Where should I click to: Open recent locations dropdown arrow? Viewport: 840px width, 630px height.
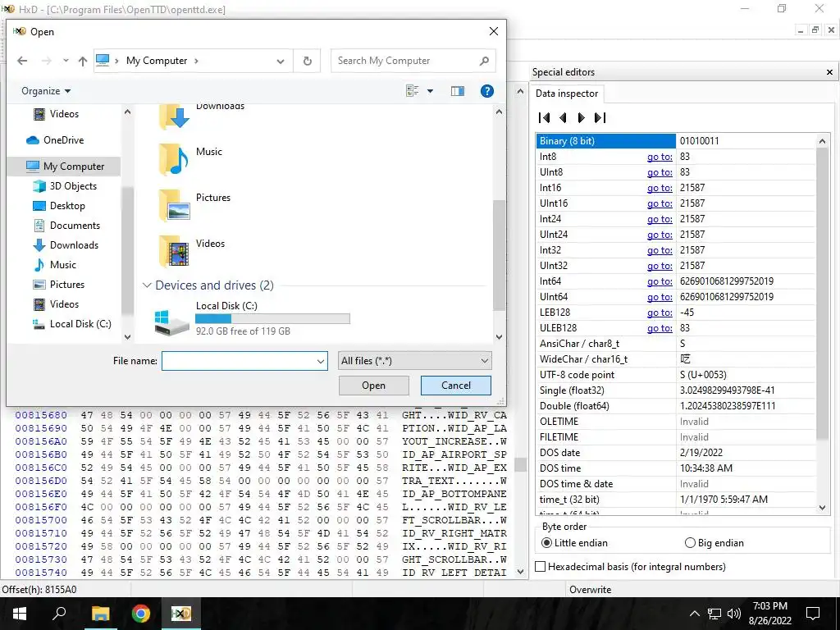pyautogui.click(x=66, y=61)
